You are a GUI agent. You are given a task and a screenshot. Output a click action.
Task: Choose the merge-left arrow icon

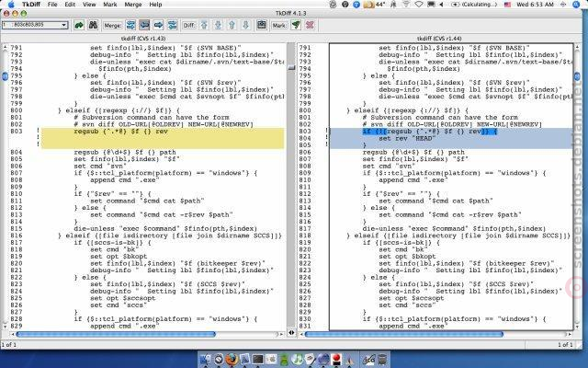[x=144, y=25]
